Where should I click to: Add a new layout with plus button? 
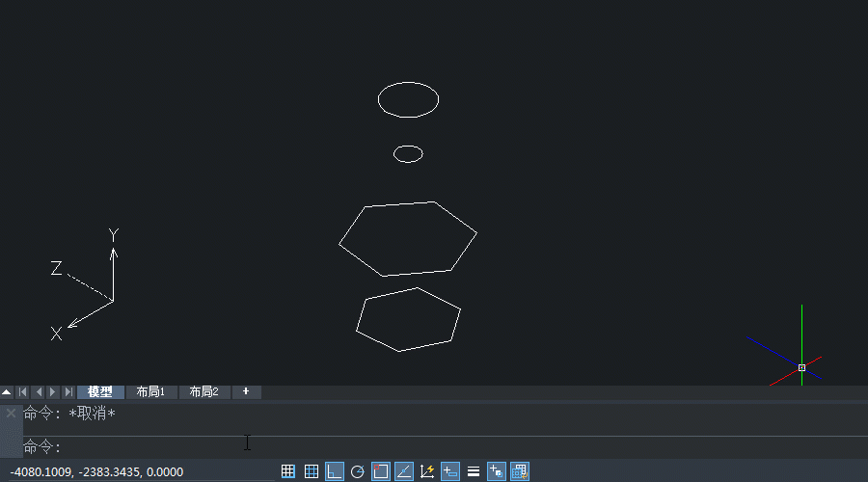246,391
